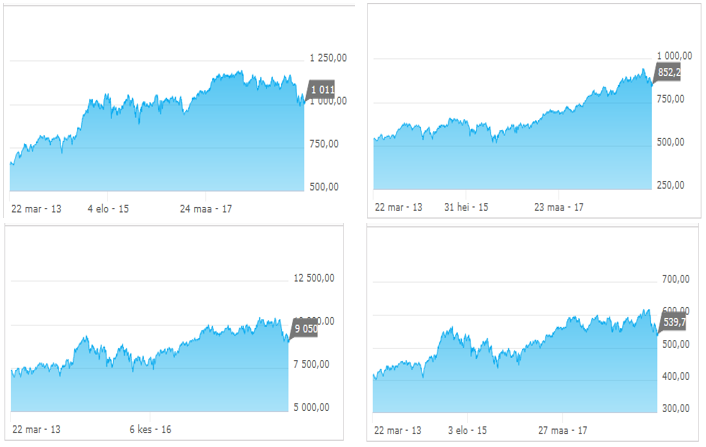Click the 9 050 current price flag
Screen dimensions: 706x447
pos(305,328)
